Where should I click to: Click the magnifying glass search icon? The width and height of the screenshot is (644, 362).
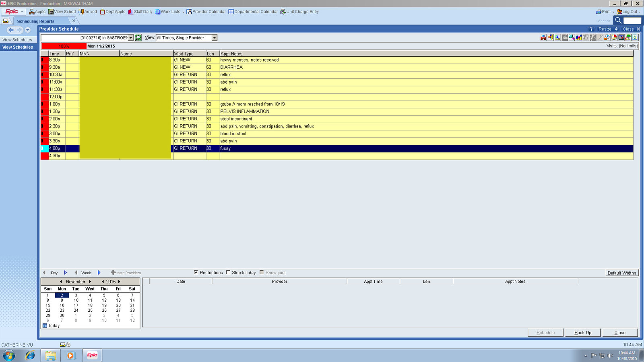click(x=572, y=37)
